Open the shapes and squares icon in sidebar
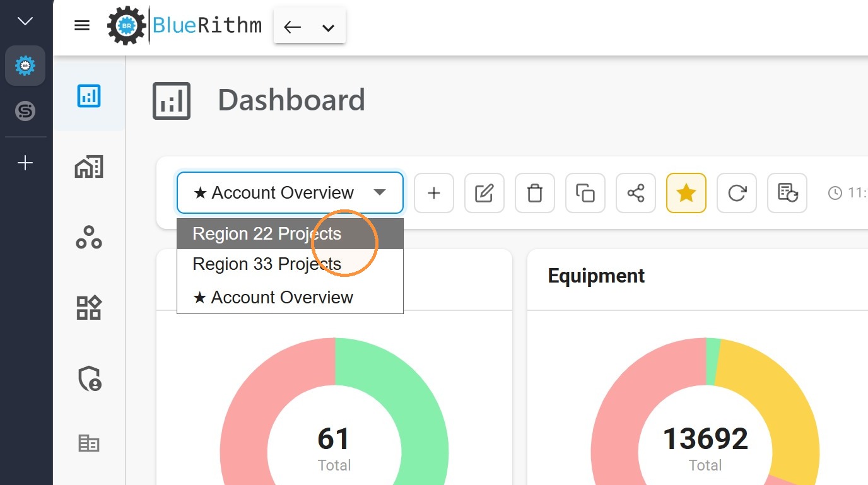This screenshot has width=868, height=485. coord(89,308)
